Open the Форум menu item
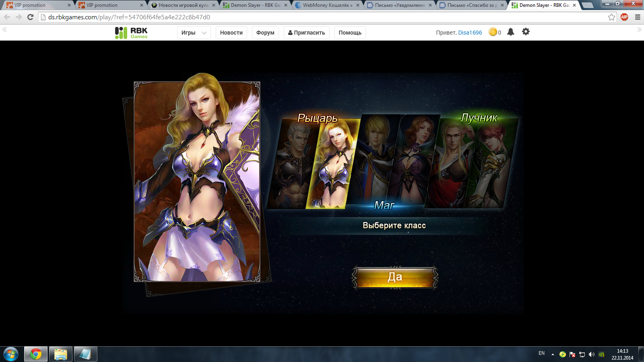The height and width of the screenshot is (362, 644). pyautogui.click(x=265, y=33)
